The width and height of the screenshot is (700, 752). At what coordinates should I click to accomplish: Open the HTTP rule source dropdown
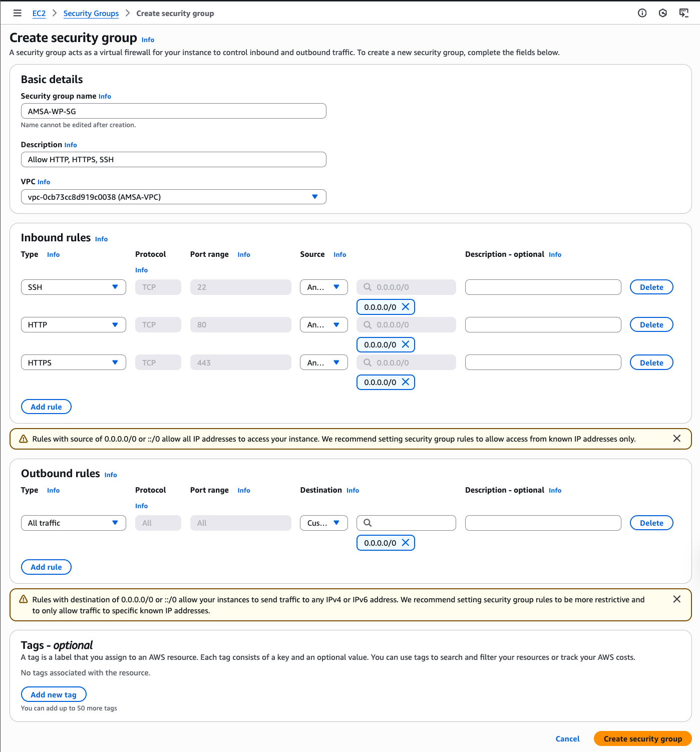tap(323, 324)
